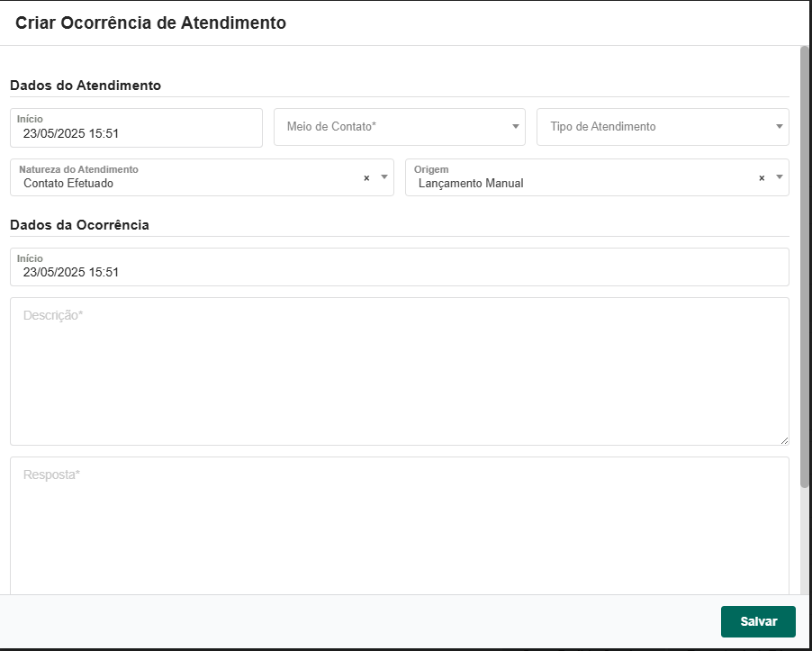Select the 'Lançamento Manual' value text
Viewport: 812px width, 651px height.
(x=471, y=184)
